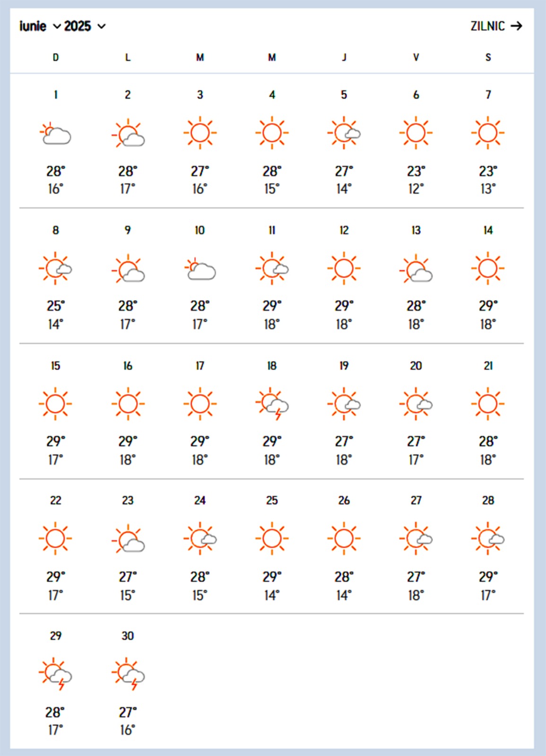Switch to the ZILNIC daily view
The width and height of the screenshot is (546, 756).
click(x=487, y=26)
